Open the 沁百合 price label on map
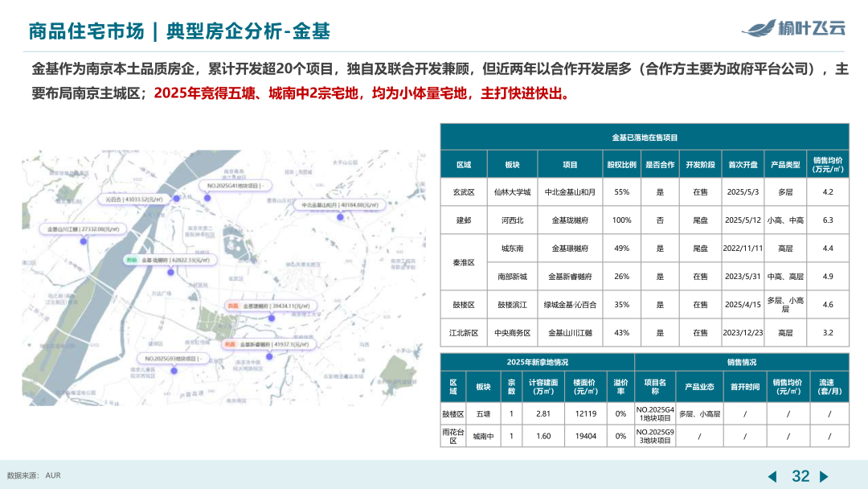Screen dimensions: 868x489 [133, 199]
